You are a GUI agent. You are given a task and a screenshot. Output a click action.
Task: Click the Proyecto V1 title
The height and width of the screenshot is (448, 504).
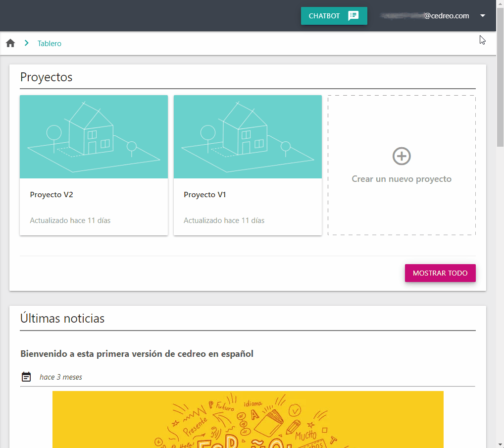click(x=205, y=195)
